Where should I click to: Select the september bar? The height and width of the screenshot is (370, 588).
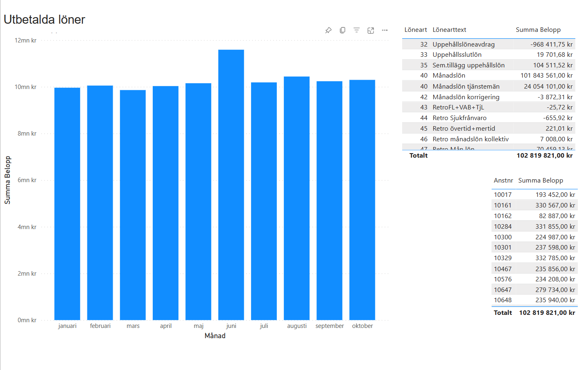(x=330, y=201)
